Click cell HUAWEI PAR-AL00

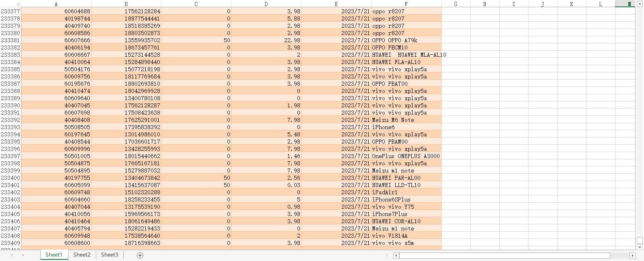406,178
